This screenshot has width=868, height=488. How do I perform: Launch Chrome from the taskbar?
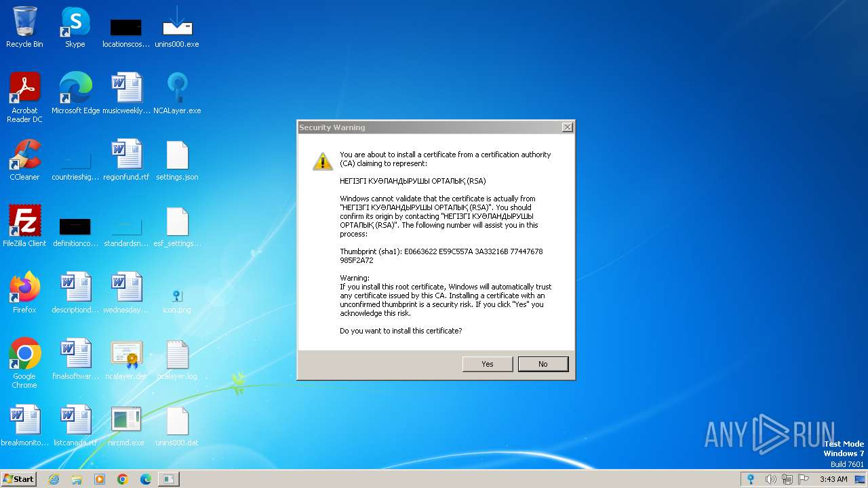[123, 479]
